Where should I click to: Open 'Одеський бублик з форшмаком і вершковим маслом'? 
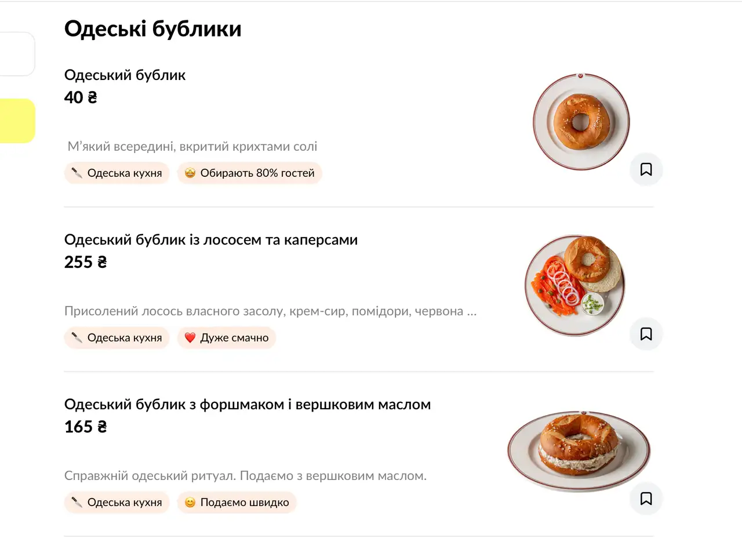click(247, 404)
